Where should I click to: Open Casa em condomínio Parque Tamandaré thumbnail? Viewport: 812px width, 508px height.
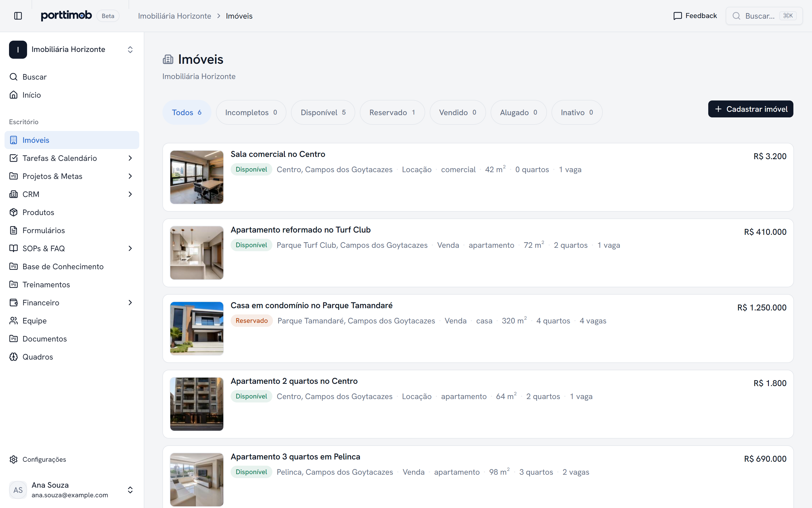[197, 329]
